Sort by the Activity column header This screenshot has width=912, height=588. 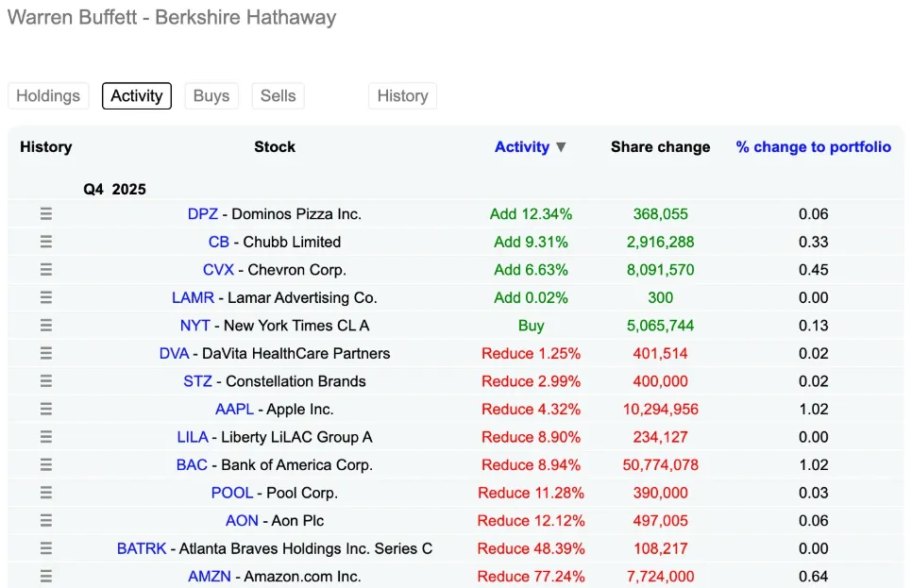pyautogui.click(x=521, y=147)
